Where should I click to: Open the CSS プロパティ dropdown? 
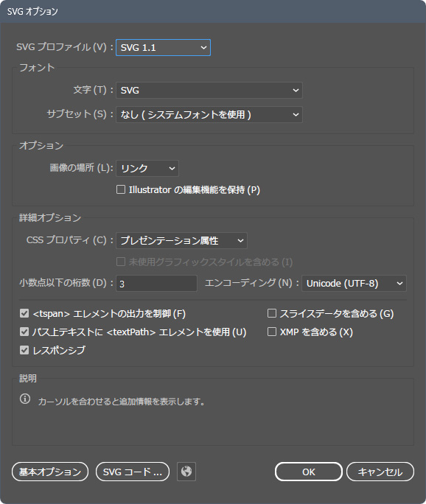coord(181,240)
